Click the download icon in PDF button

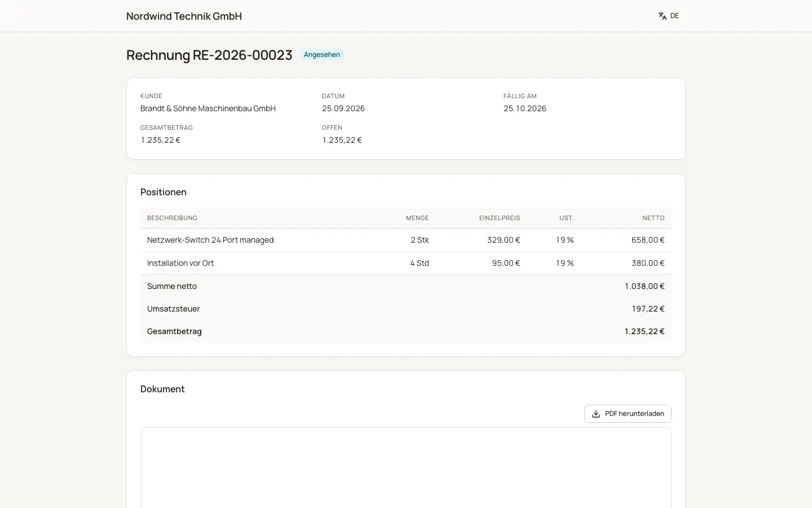(x=596, y=414)
